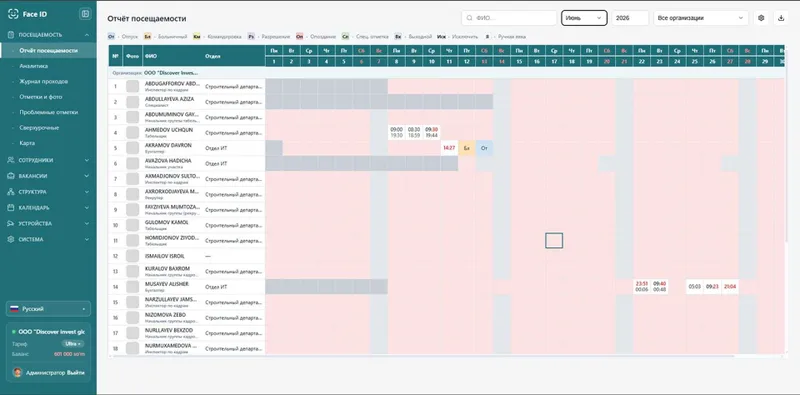Click the Структура section icon
800x395 pixels.
click(x=11, y=192)
